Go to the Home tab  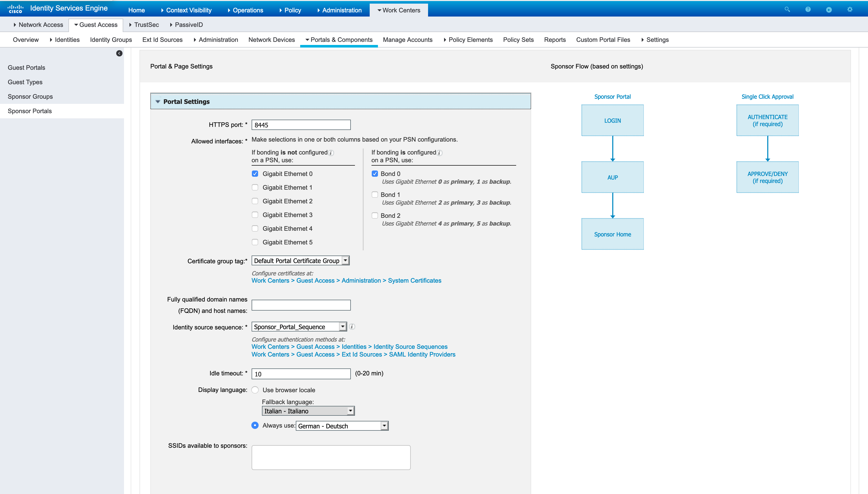(136, 10)
